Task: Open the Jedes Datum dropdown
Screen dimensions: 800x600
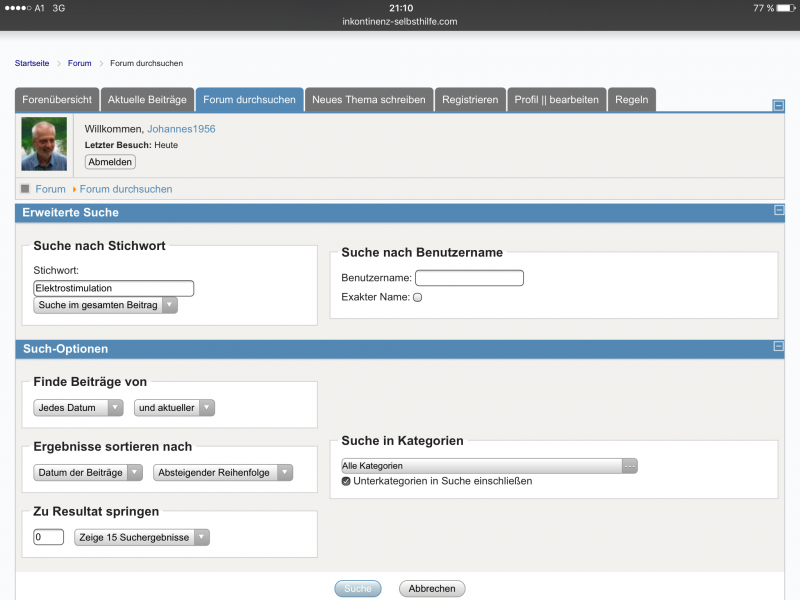Action: pos(78,408)
